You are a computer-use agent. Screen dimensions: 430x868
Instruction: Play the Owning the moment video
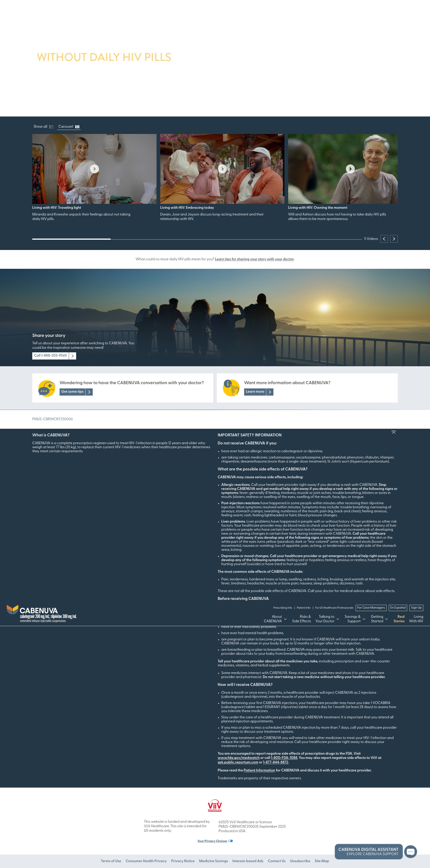coord(350,169)
